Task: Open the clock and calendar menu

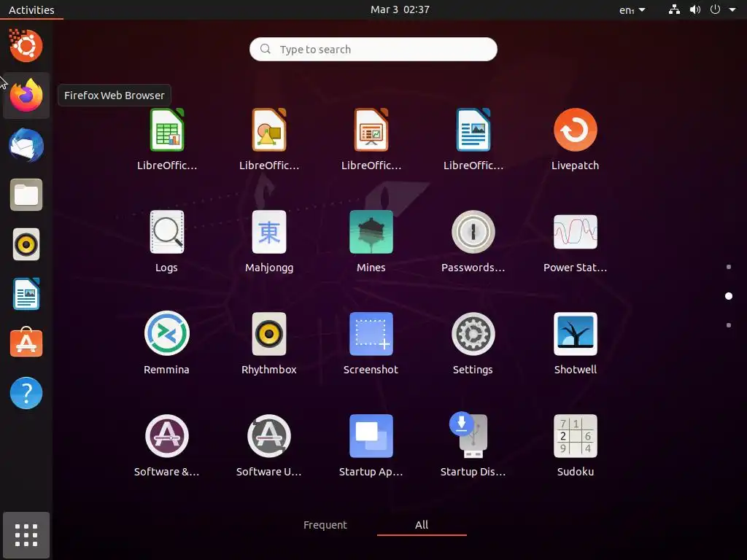Action: [x=400, y=9]
